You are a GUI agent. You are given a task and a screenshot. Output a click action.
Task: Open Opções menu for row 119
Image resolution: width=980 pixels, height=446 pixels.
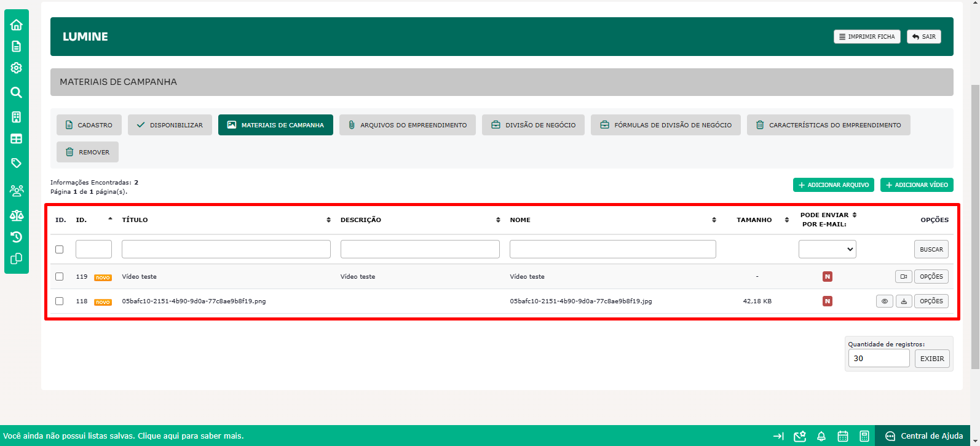(931, 277)
